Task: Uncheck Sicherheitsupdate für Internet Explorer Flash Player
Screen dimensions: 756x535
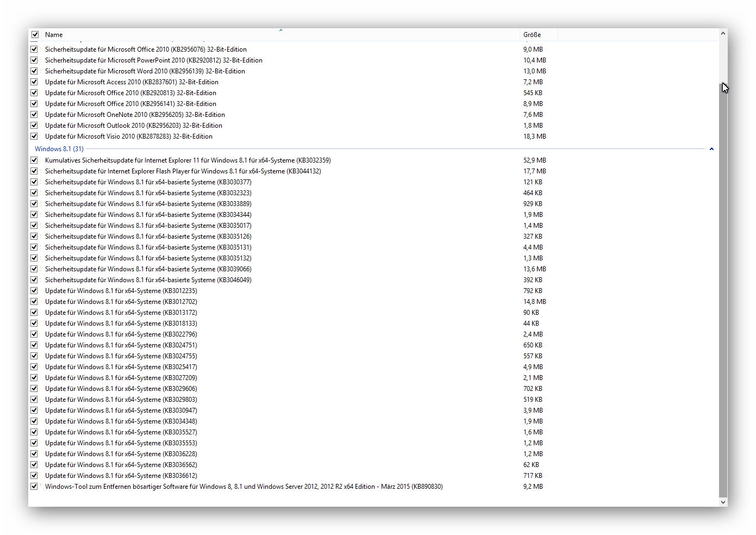Action: pos(34,171)
